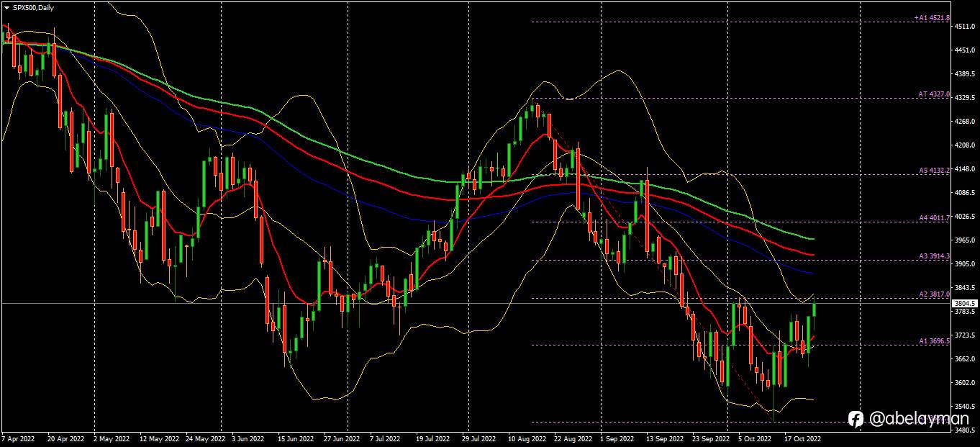Select the A5 4132.2 level label
This screenshot has width=980, height=447.
coord(935,171)
